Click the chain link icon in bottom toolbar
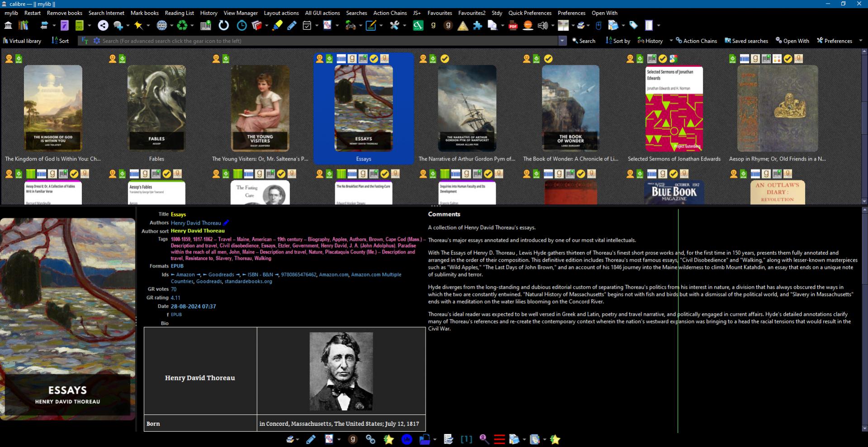 370,439
